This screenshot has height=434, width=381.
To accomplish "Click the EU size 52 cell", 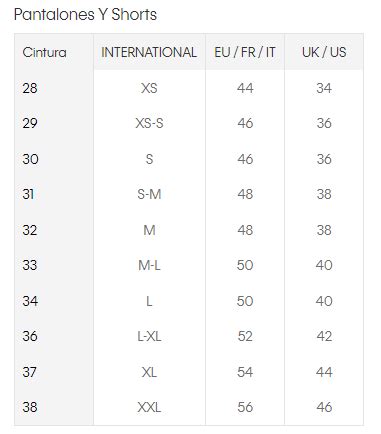I will click(245, 336).
